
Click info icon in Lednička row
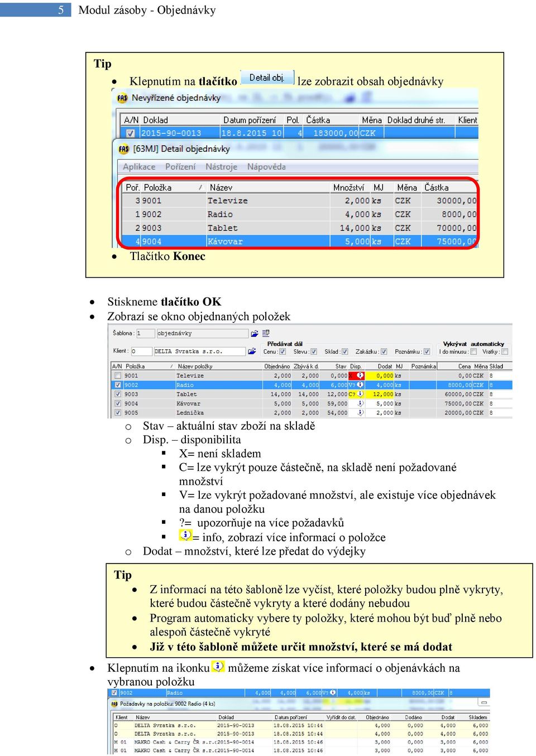click(360, 413)
